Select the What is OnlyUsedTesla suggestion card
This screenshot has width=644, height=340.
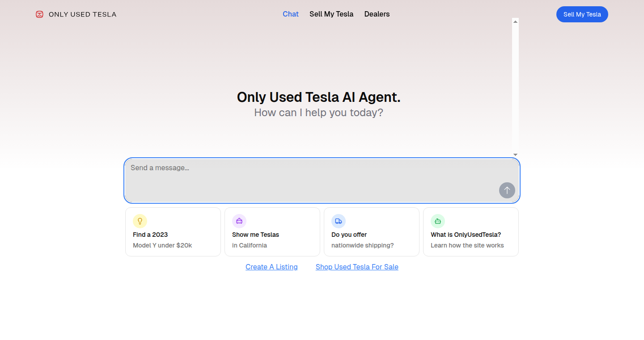coord(471,232)
